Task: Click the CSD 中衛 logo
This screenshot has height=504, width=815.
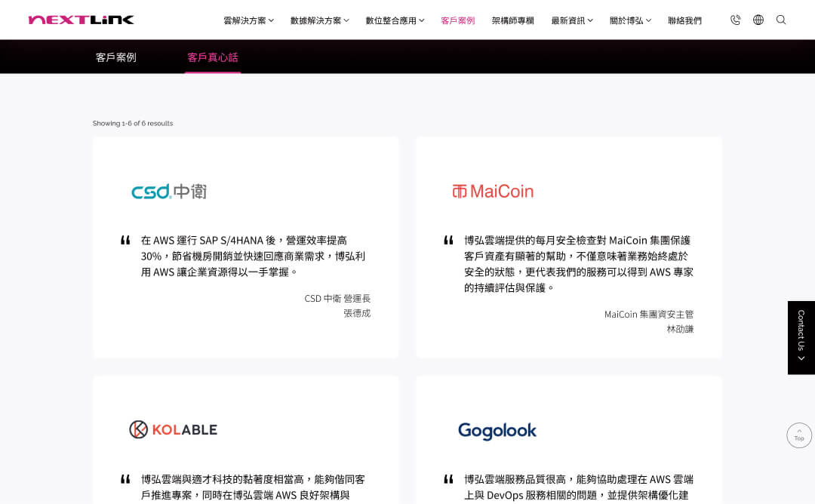Action: (x=169, y=191)
